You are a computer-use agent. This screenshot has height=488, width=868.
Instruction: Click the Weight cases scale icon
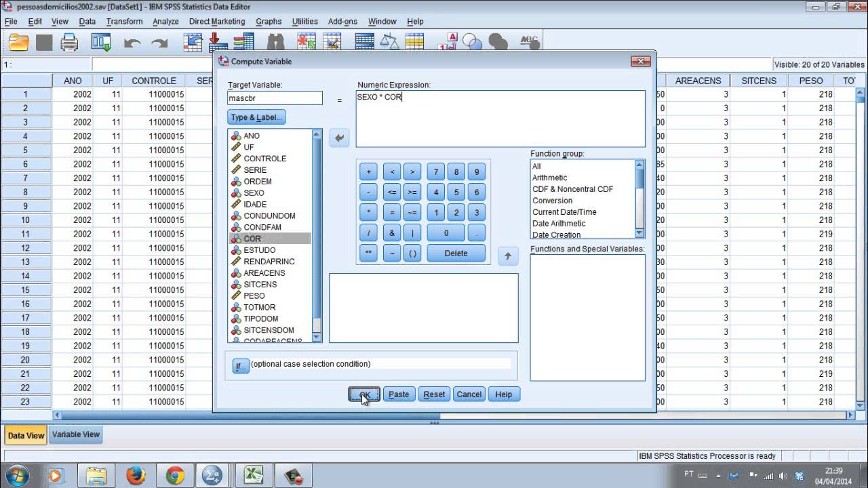tap(389, 42)
